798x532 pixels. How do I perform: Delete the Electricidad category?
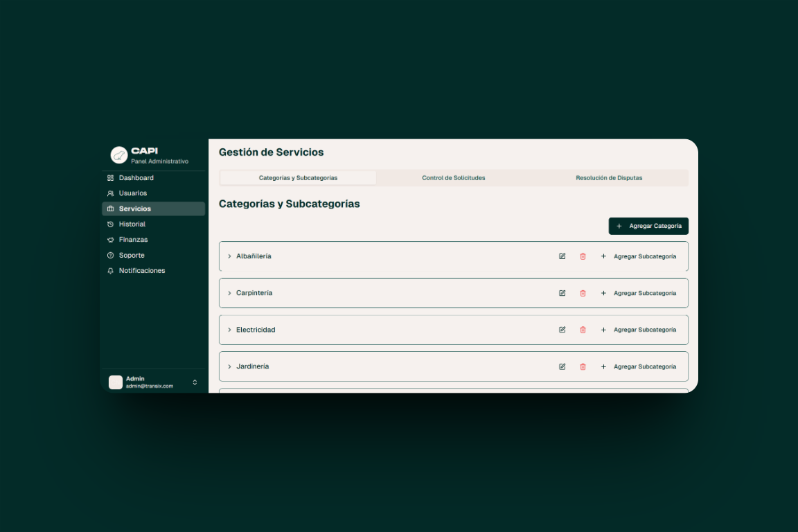click(583, 330)
